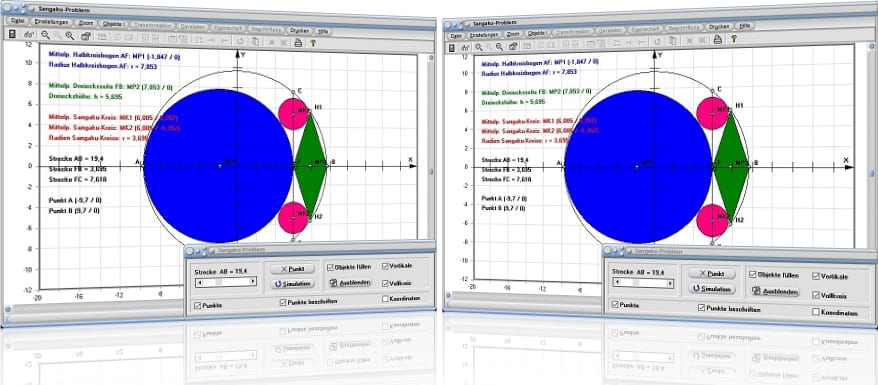Open the Datei menu in left window
This screenshot has height=385, width=878.
[x=16, y=21]
